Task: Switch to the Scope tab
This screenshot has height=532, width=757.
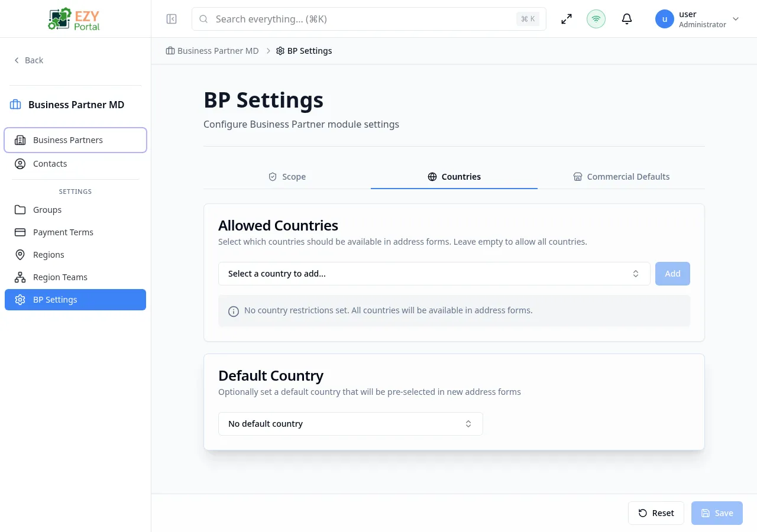Action: (x=287, y=176)
